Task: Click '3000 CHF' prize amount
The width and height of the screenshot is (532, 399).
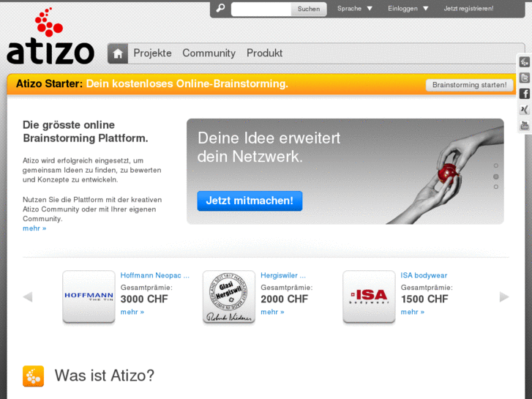Action: (144, 299)
